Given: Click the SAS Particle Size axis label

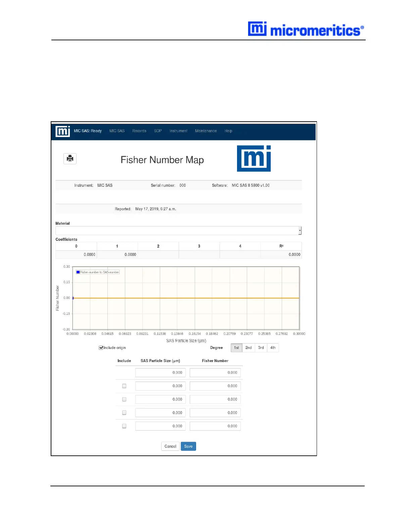Looking at the screenshot, I should pyautogui.click(x=186, y=341).
